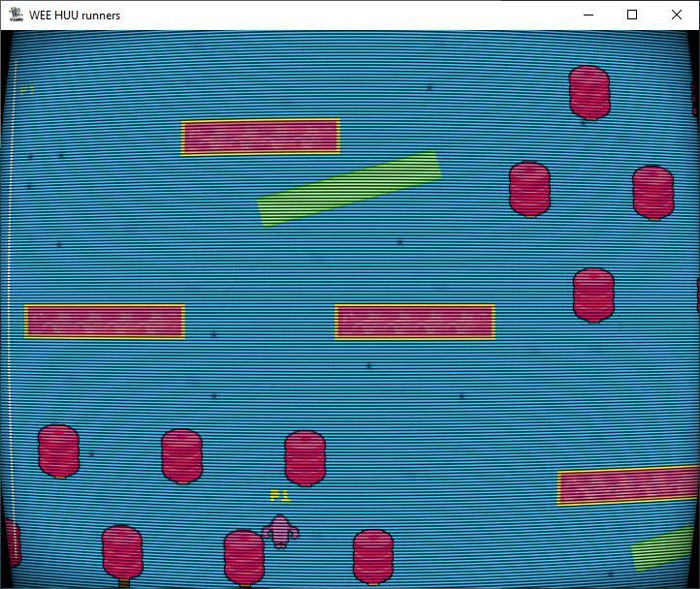The image size is (700, 589).
Task: Click the leftmost full barrel in the middle-lower row
Action: pyautogui.click(x=58, y=450)
